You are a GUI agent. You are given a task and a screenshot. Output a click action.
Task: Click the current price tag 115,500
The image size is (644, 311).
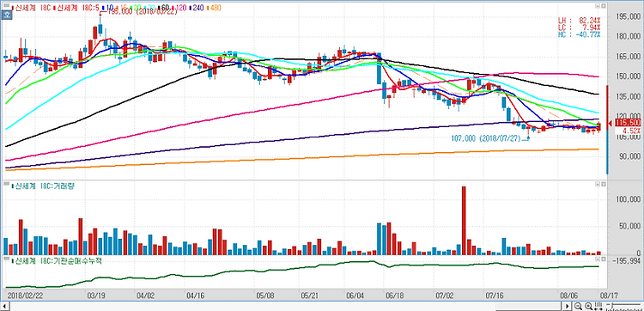(x=629, y=123)
